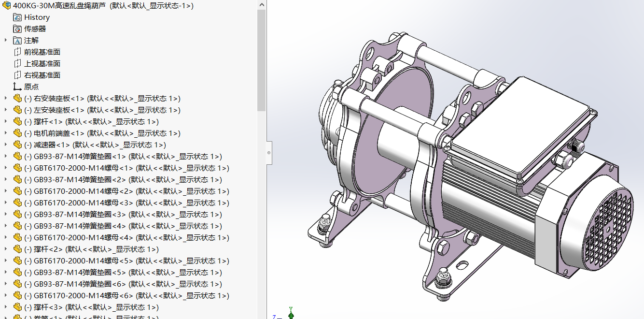This screenshot has width=644, height=319.
Task: Select the text GB93-87-M14弹簧垫圈<3>
Action: click(80, 215)
